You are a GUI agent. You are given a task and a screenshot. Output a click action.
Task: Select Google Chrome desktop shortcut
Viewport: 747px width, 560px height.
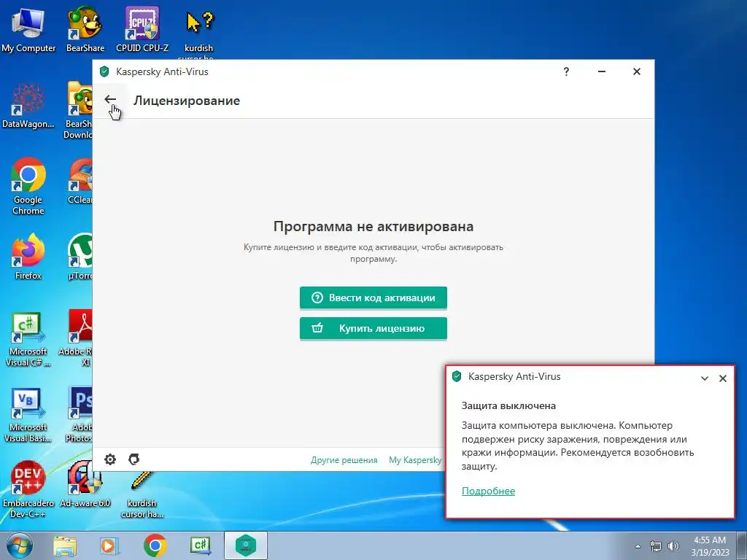click(x=28, y=187)
